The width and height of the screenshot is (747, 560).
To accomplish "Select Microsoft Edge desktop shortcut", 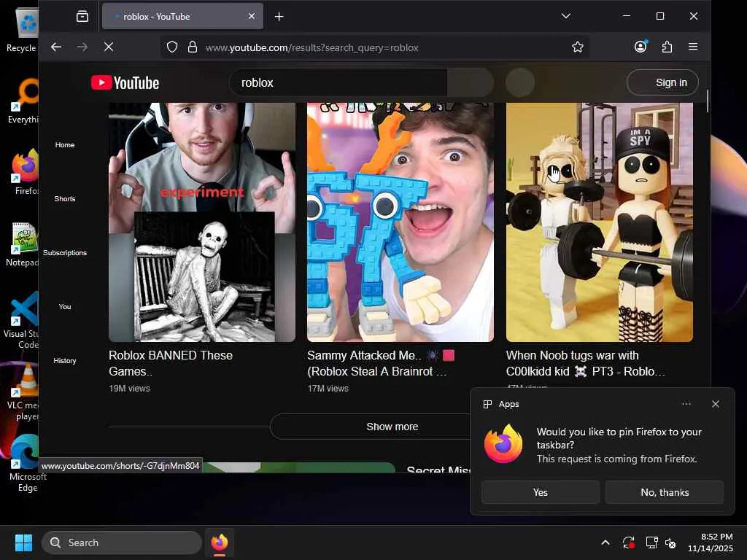I will tap(27, 463).
